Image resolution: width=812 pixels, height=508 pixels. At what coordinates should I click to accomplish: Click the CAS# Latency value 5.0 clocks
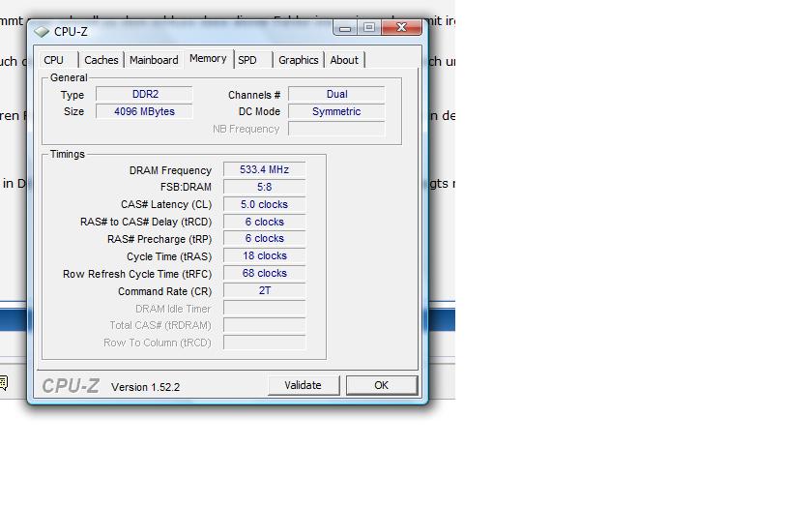(x=265, y=204)
